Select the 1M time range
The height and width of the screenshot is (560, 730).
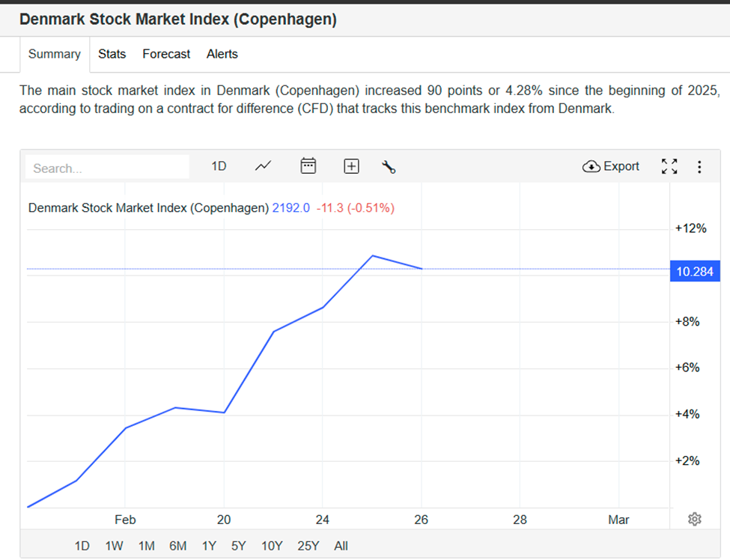click(147, 546)
